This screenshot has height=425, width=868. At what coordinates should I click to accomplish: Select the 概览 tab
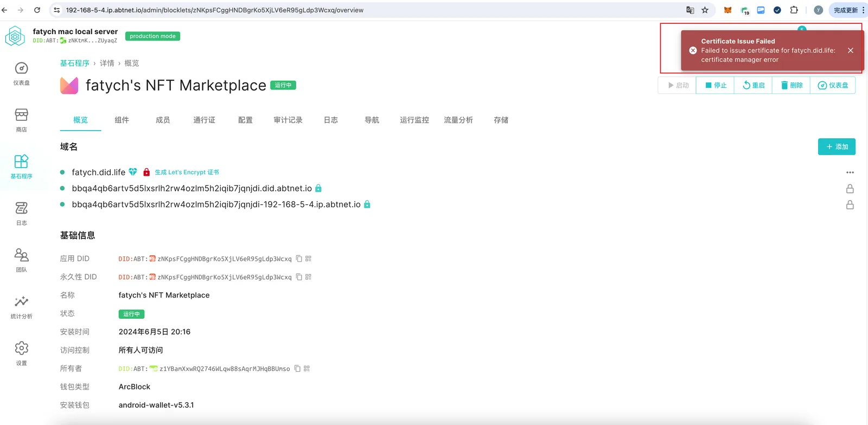pyautogui.click(x=81, y=120)
